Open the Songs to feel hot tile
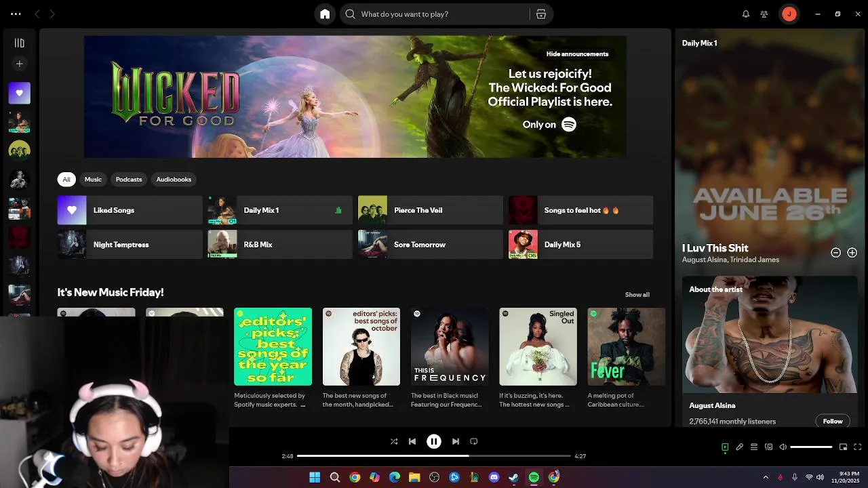Viewport: 868px width, 488px height. [x=581, y=210]
